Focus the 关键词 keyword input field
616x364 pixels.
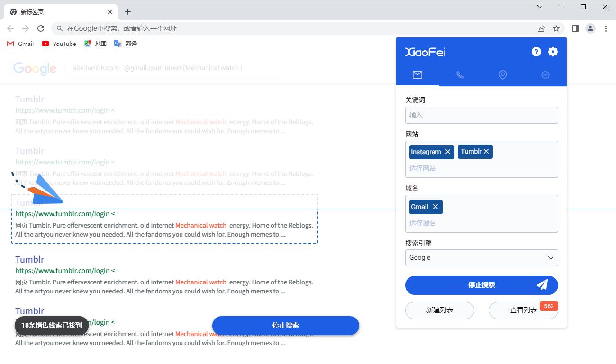pyautogui.click(x=481, y=115)
